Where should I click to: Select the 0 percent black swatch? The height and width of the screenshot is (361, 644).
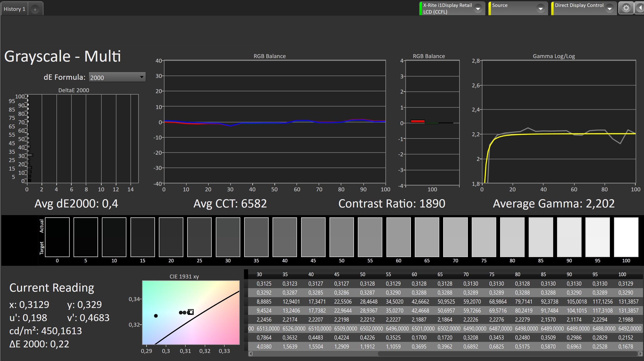pyautogui.click(x=57, y=237)
